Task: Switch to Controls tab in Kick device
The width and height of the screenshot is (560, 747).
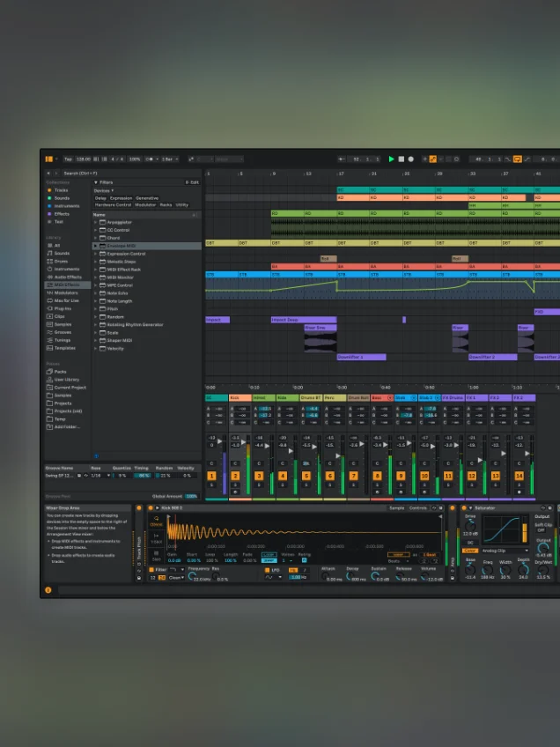Action: tap(418, 508)
